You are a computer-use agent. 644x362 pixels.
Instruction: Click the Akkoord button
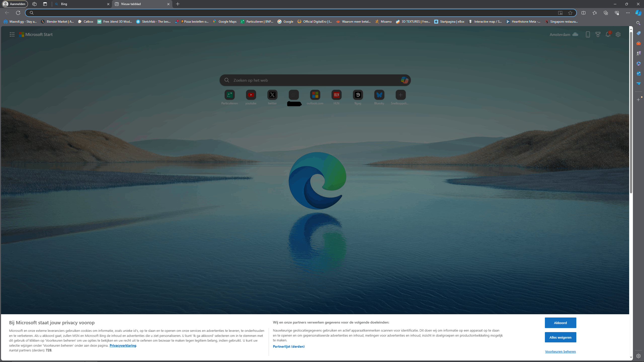pyautogui.click(x=560, y=323)
